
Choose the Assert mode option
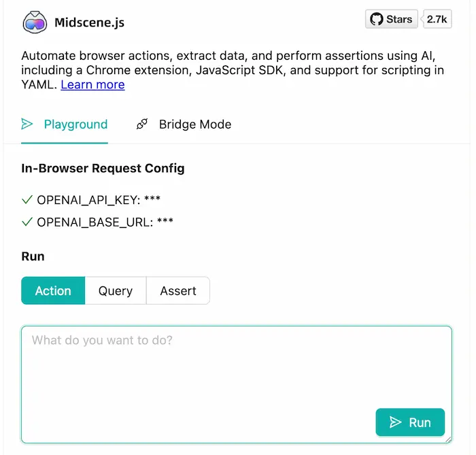[x=178, y=290]
